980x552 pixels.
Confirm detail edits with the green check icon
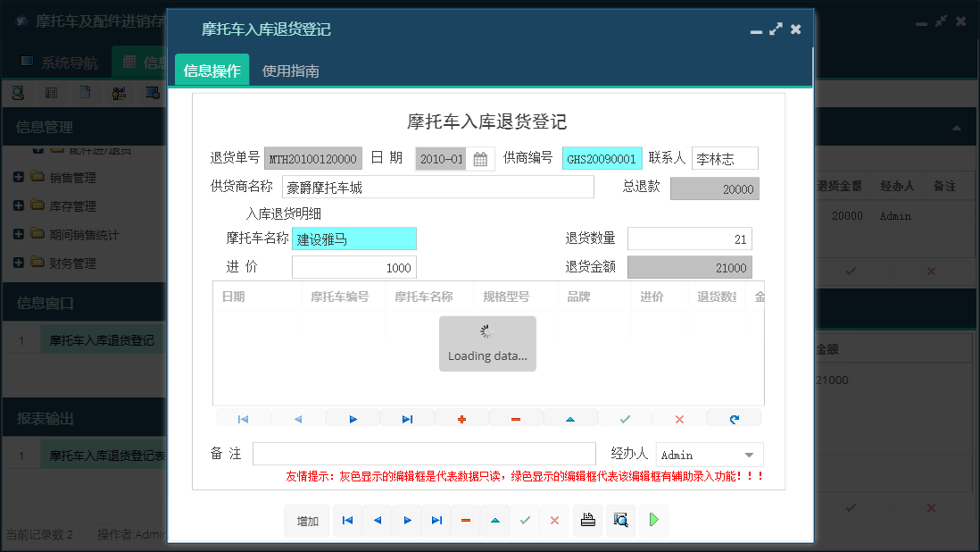(x=625, y=417)
